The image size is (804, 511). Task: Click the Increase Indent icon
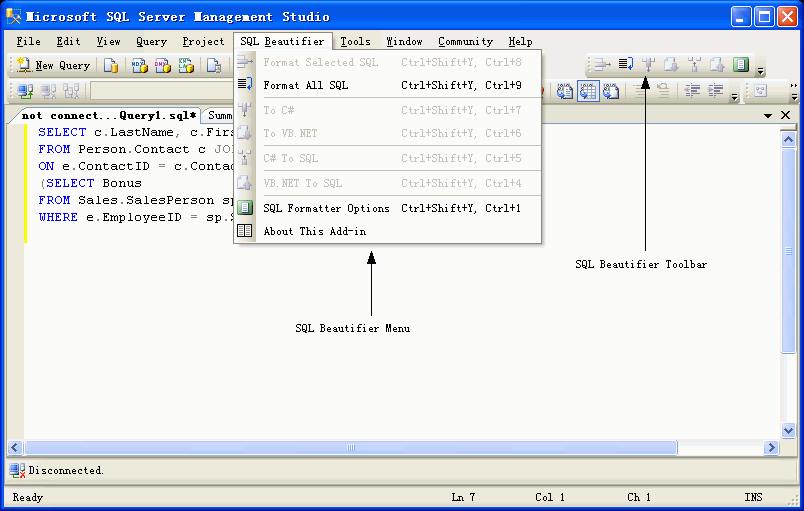(715, 91)
